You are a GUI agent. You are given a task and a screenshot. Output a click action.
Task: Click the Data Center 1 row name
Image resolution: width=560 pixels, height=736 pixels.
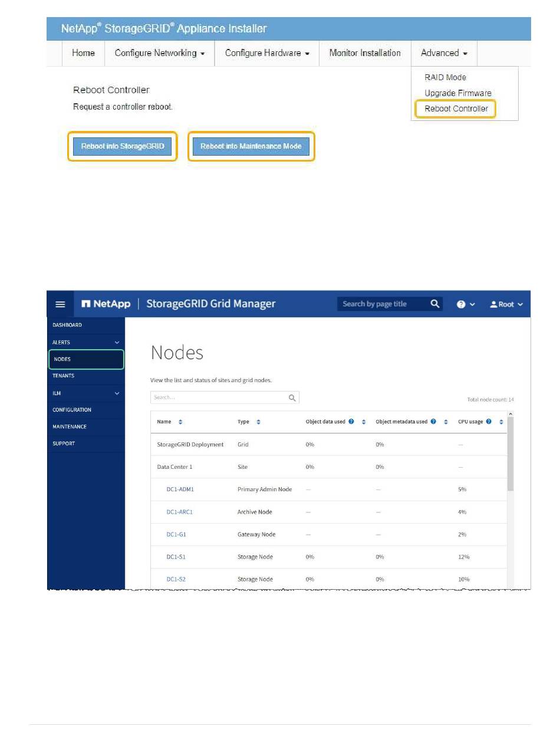[x=174, y=467]
